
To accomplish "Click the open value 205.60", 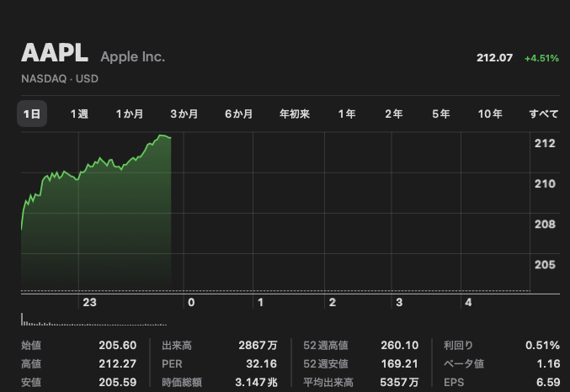I will pos(118,345).
